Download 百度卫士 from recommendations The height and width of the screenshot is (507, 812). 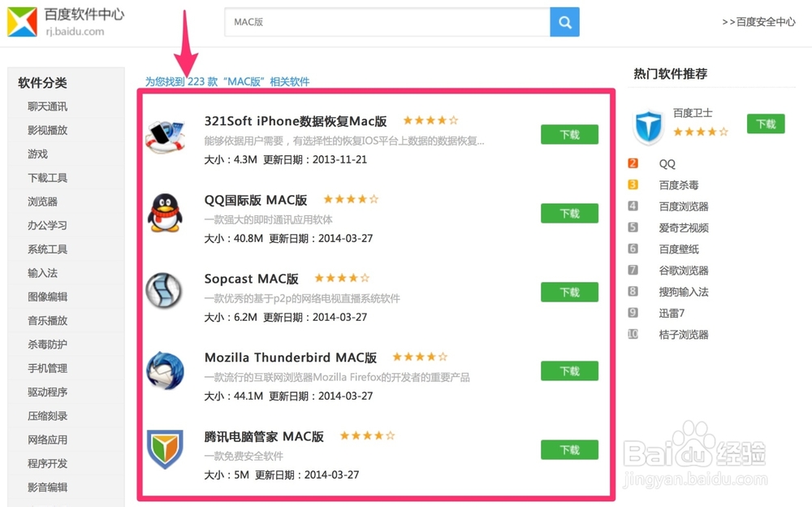766,123
